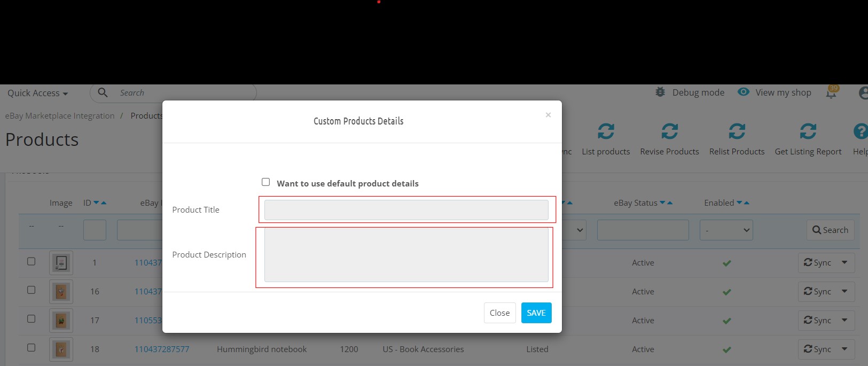Click the SAVE button in the dialog
Viewport: 868px width, 366px height.
536,313
